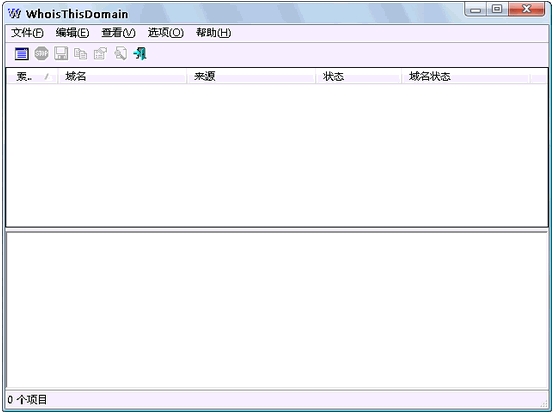
Task: Click the WhoisThisDomain title bar app icon
Action: [15, 14]
